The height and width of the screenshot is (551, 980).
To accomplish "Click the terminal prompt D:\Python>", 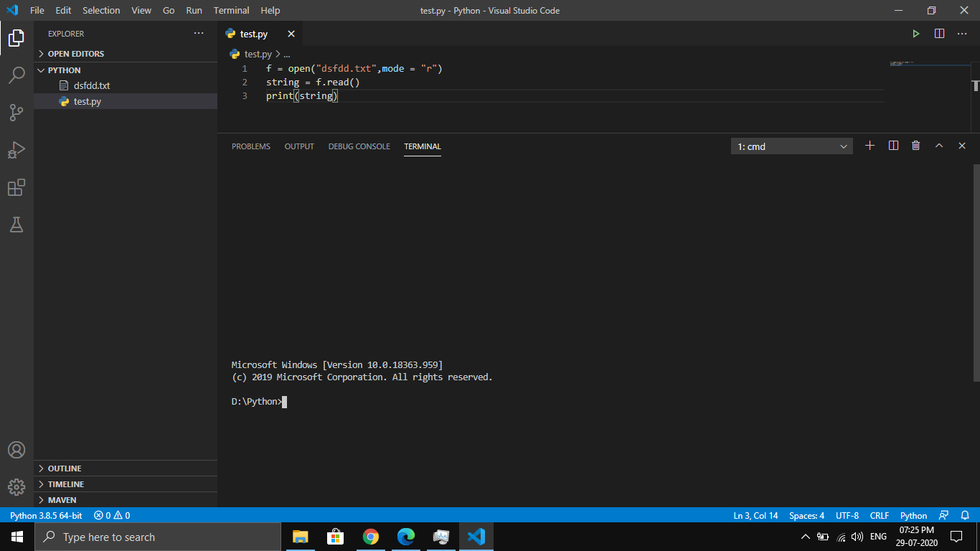I will coord(257,402).
